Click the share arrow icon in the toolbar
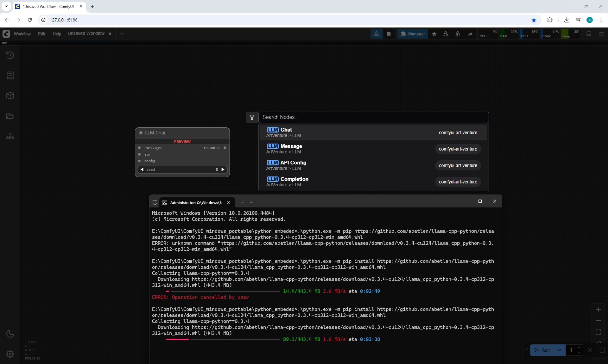608x364 pixels. coord(470,34)
